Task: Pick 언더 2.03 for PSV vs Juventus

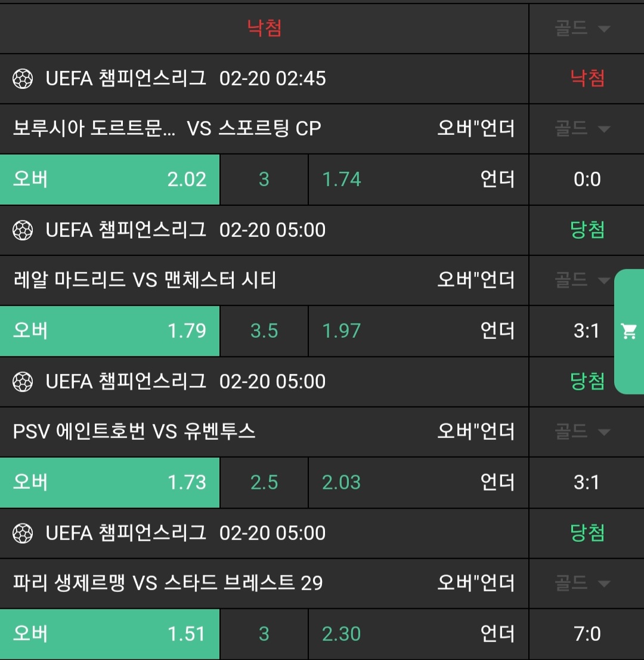Action: (x=418, y=483)
